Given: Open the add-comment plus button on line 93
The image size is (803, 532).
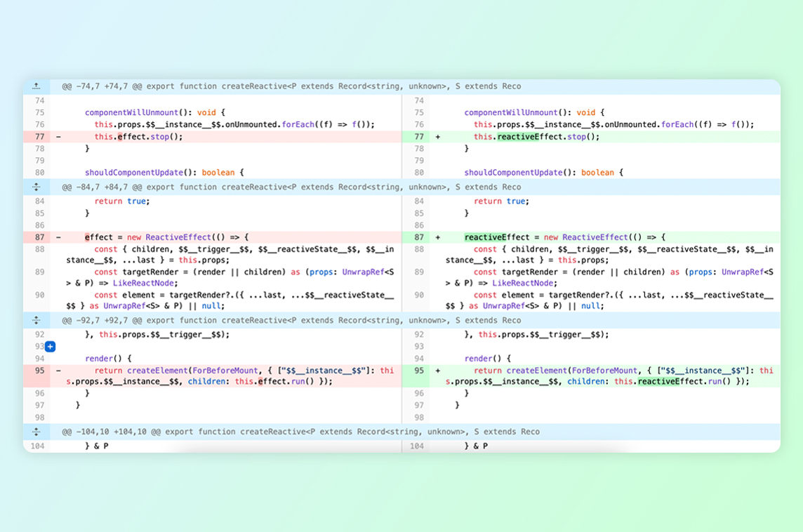Looking at the screenshot, I should click(x=50, y=347).
